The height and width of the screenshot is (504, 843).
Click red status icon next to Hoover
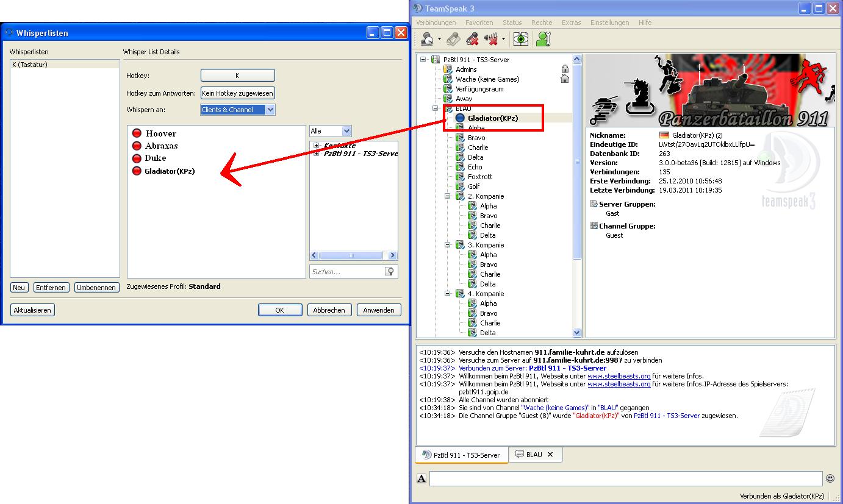[x=137, y=133]
